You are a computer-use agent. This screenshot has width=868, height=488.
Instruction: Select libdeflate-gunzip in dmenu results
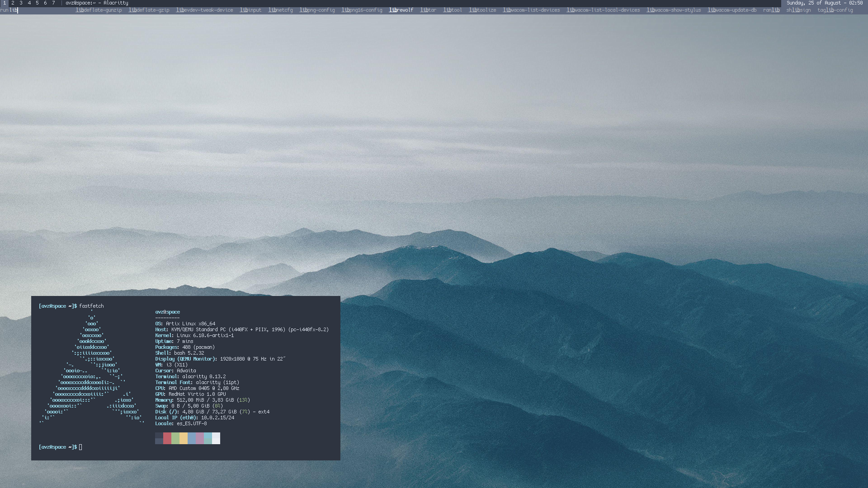pos(99,10)
